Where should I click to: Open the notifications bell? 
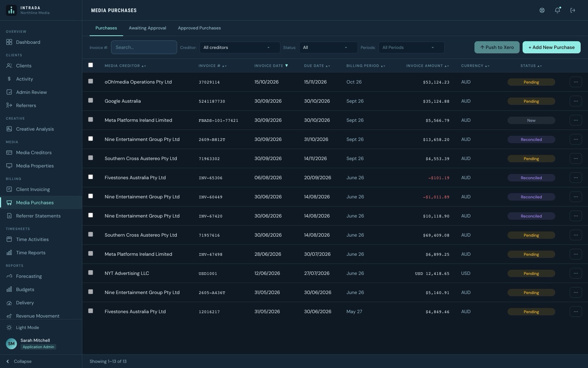coord(557,10)
